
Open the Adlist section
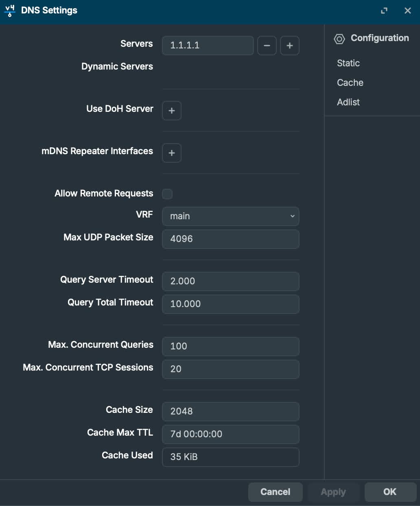tap(348, 102)
